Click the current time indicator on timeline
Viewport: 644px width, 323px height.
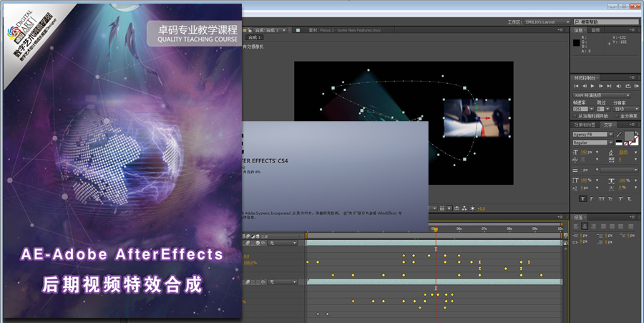pos(436,229)
